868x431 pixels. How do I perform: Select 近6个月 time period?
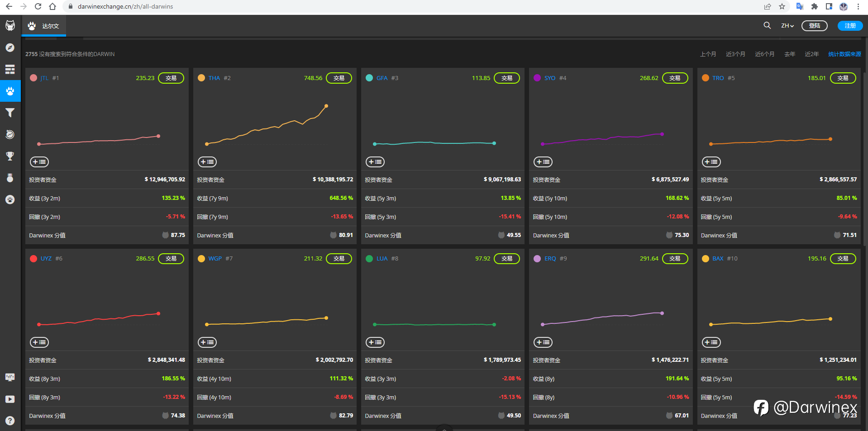pos(764,54)
